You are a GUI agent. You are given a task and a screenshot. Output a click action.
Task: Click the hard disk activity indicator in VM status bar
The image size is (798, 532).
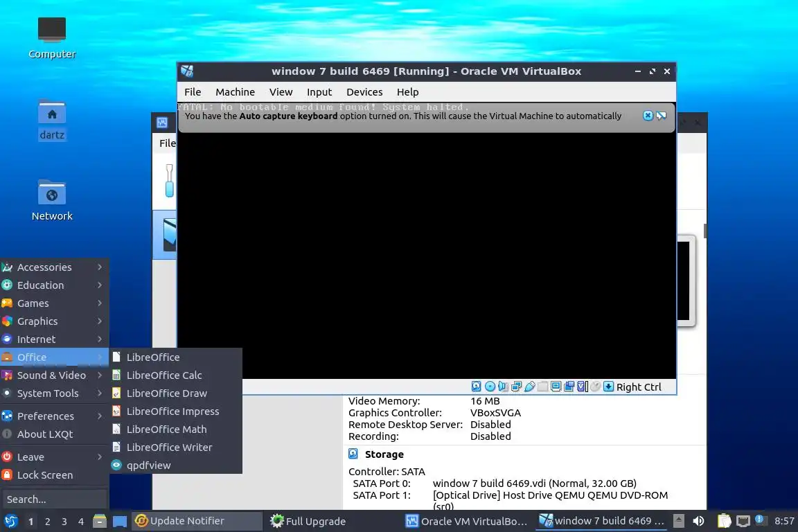point(477,387)
